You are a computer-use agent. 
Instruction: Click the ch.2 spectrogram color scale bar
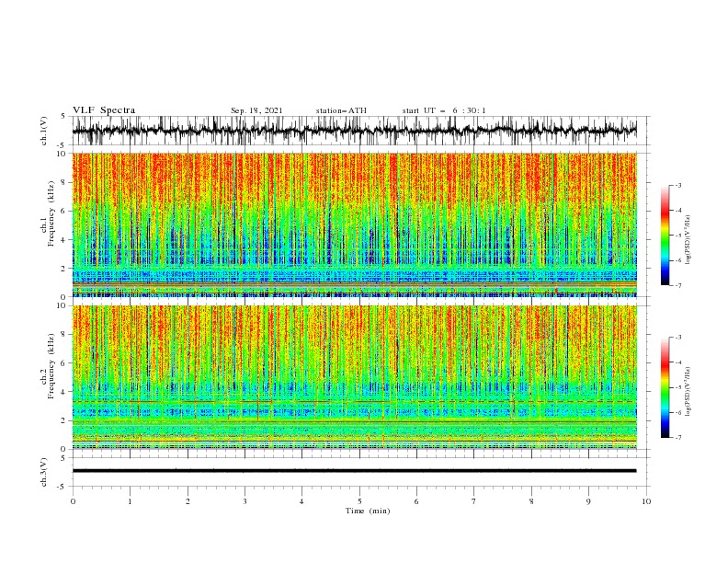pyautogui.click(x=665, y=387)
